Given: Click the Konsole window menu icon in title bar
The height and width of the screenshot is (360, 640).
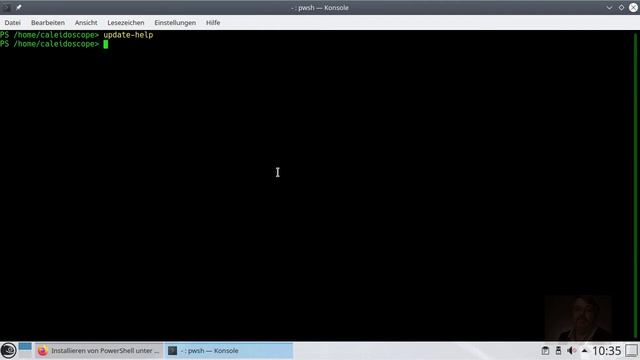Looking at the screenshot, I should tap(7, 7).
